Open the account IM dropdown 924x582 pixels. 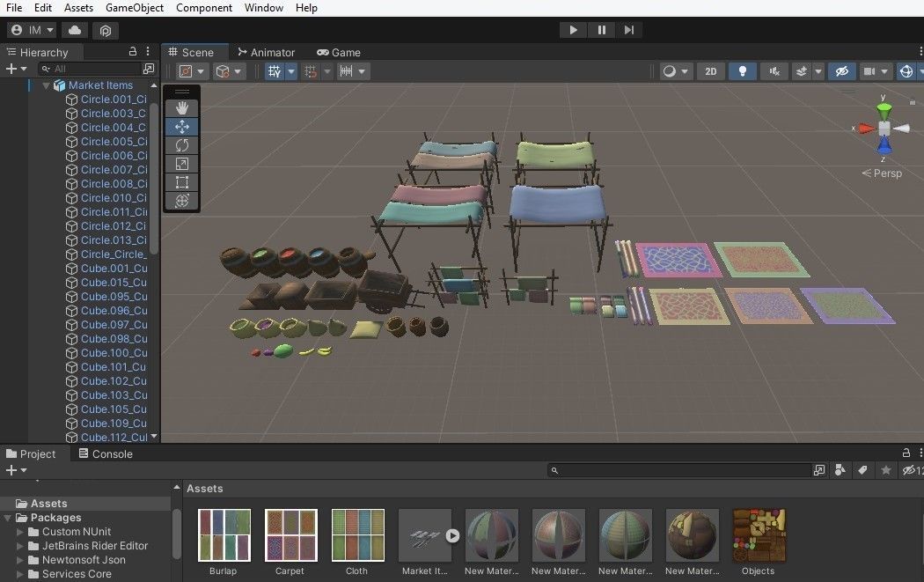click(x=33, y=30)
